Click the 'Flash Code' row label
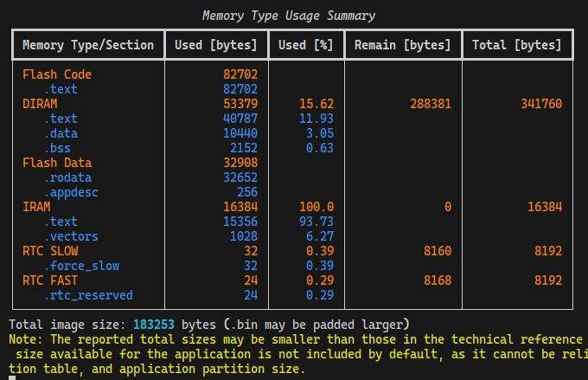 coord(57,74)
